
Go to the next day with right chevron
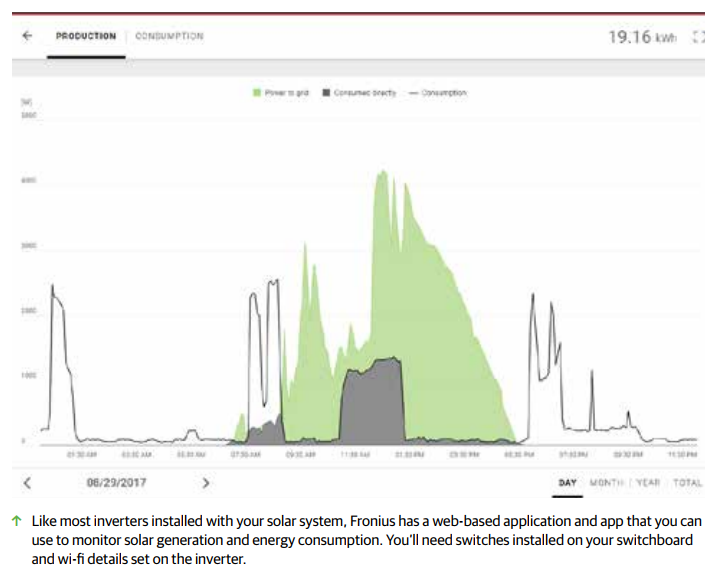206,483
